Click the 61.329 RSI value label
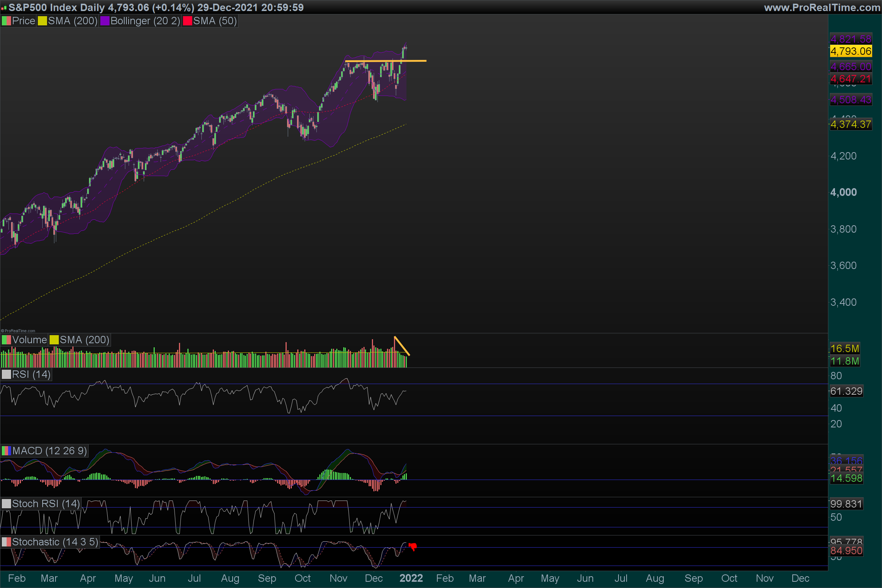The height and width of the screenshot is (588, 882). [x=846, y=391]
